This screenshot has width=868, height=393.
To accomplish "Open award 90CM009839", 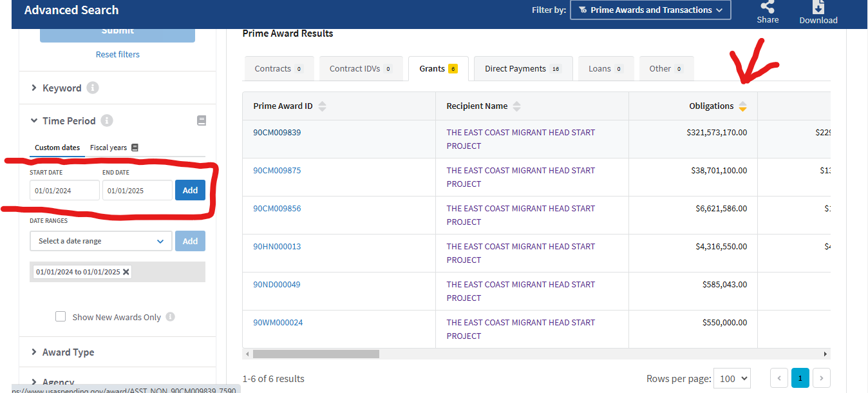I will pos(277,132).
